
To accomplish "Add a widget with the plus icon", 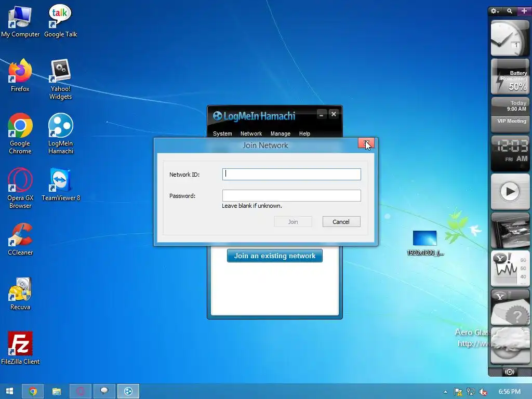I will point(524,11).
